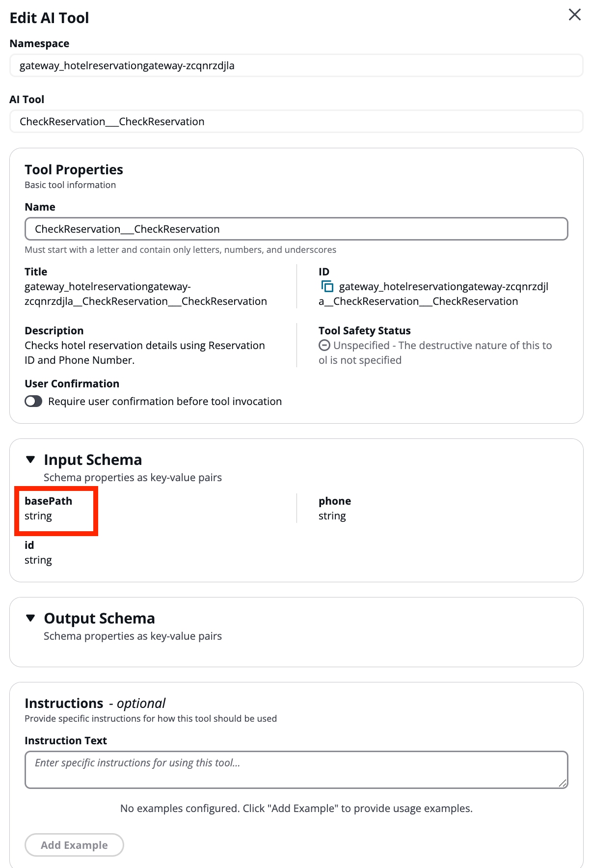
Task: Collapse the Input Schema section
Action: (x=31, y=460)
